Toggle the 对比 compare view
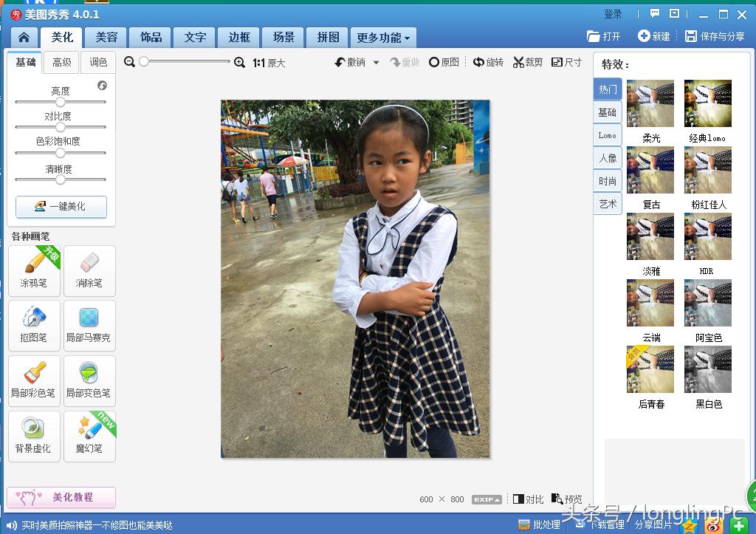Viewport: 756px width, 534px height. [528, 499]
